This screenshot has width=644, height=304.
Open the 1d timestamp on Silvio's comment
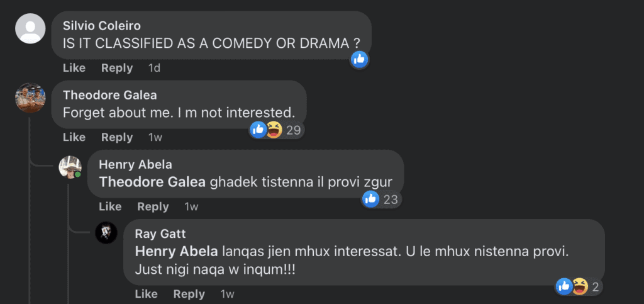point(154,68)
